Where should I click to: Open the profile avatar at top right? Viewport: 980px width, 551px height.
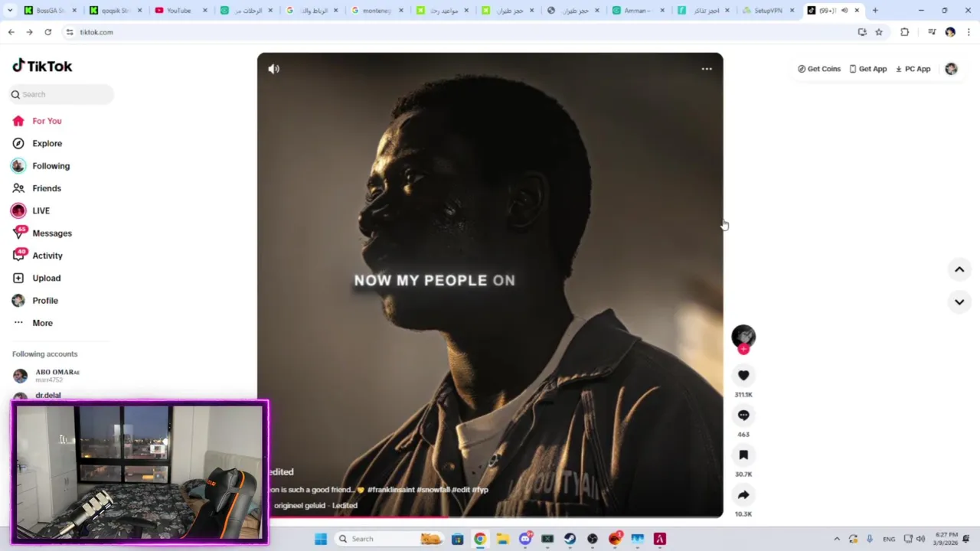[951, 69]
